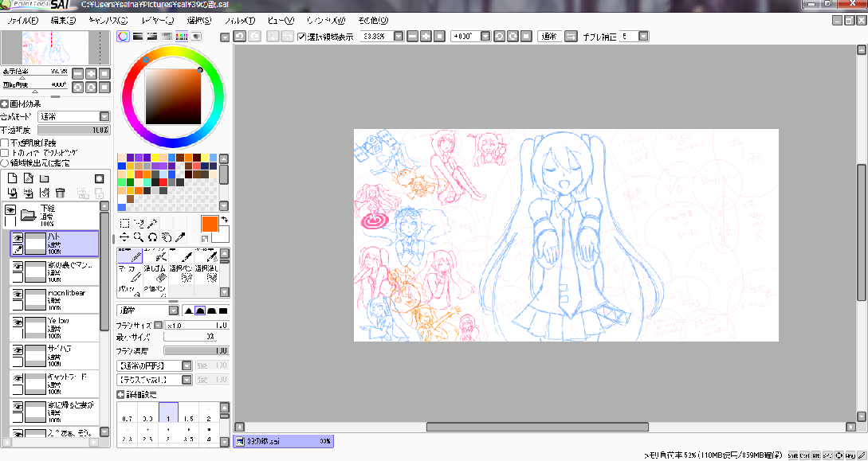Open the ファイル(F) menu
Screen dimensions: 868x461
tap(22, 21)
